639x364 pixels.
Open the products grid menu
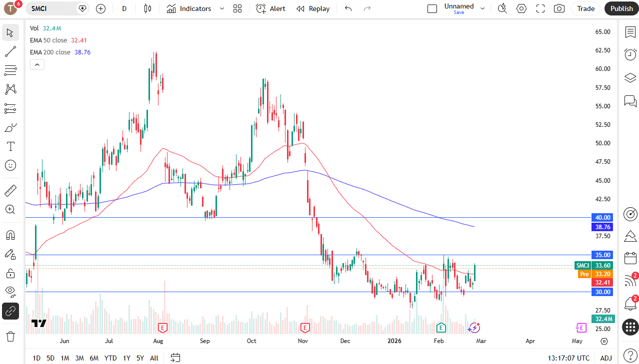630,328
